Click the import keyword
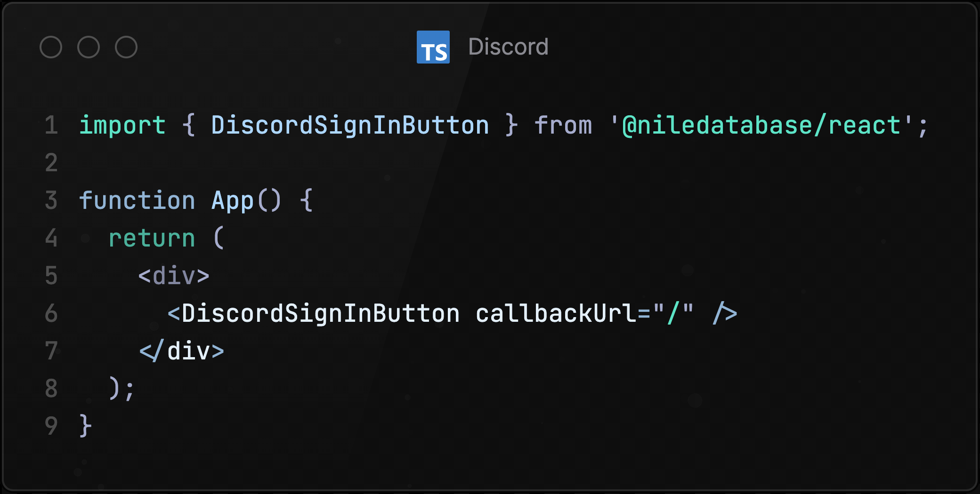Image resolution: width=980 pixels, height=494 pixels. pos(122,126)
